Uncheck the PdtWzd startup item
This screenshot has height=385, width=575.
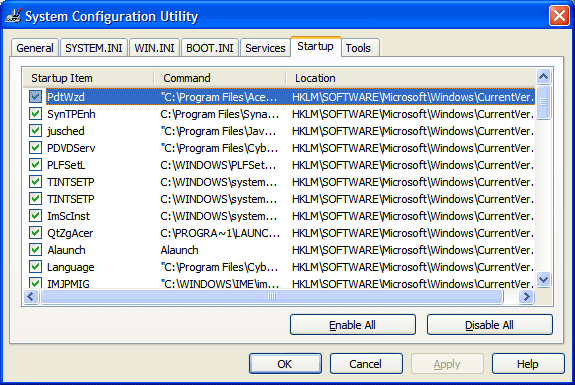coord(36,97)
